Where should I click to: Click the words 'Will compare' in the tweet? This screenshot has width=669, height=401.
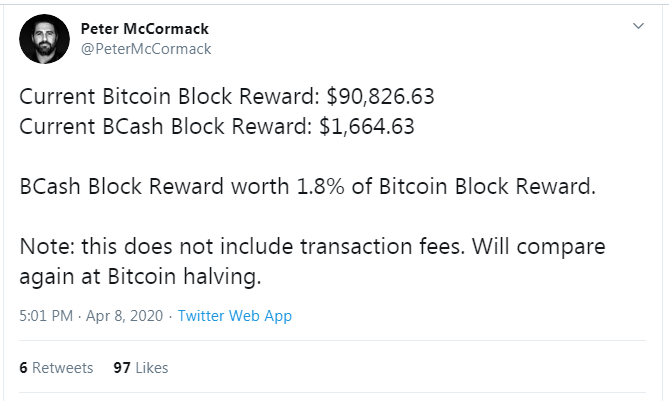[x=562, y=246]
